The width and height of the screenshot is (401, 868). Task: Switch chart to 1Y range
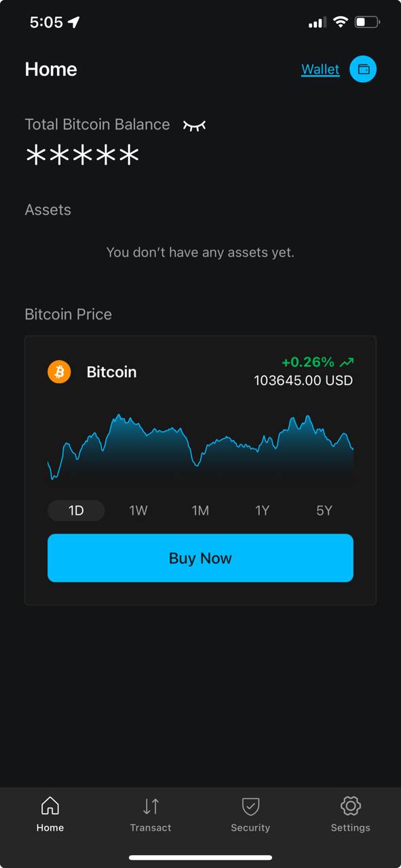click(x=263, y=511)
